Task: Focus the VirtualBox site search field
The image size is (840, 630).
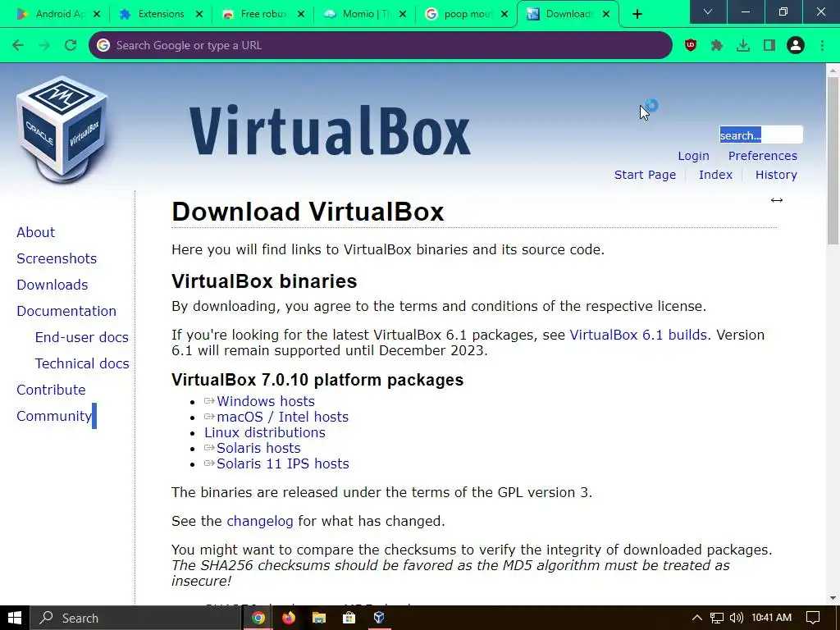Action: (760, 135)
